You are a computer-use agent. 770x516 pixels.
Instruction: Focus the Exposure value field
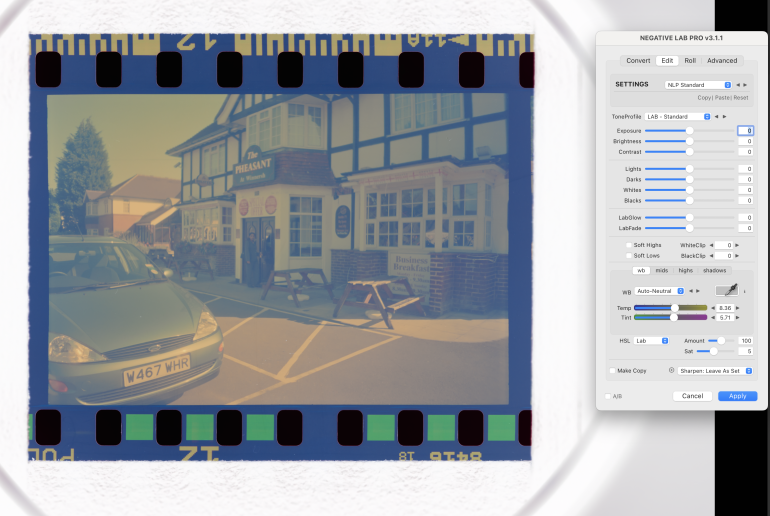tap(745, 131)
